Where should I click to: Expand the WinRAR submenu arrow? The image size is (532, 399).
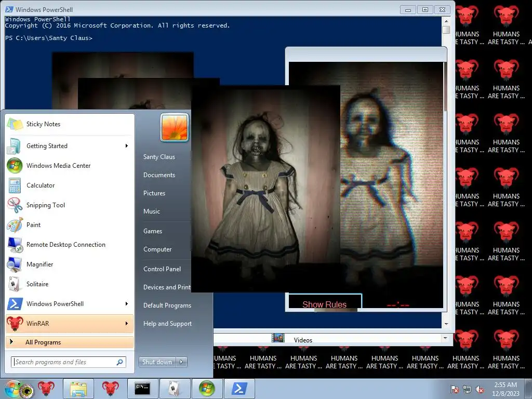coord(127,323)
